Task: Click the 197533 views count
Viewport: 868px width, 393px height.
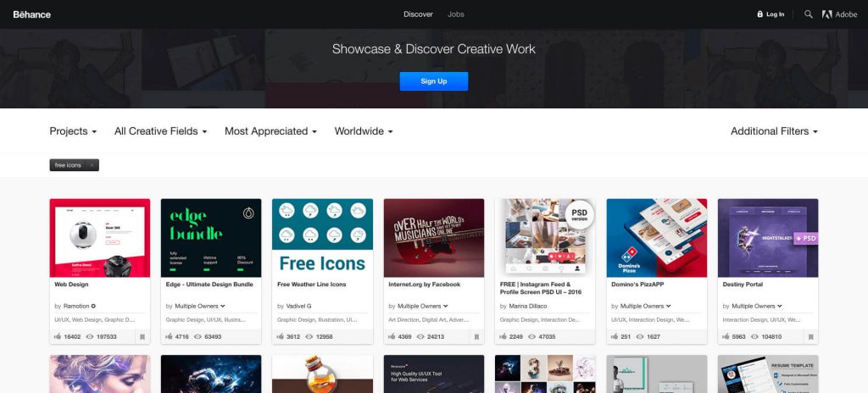Action: tap(106, 336)
